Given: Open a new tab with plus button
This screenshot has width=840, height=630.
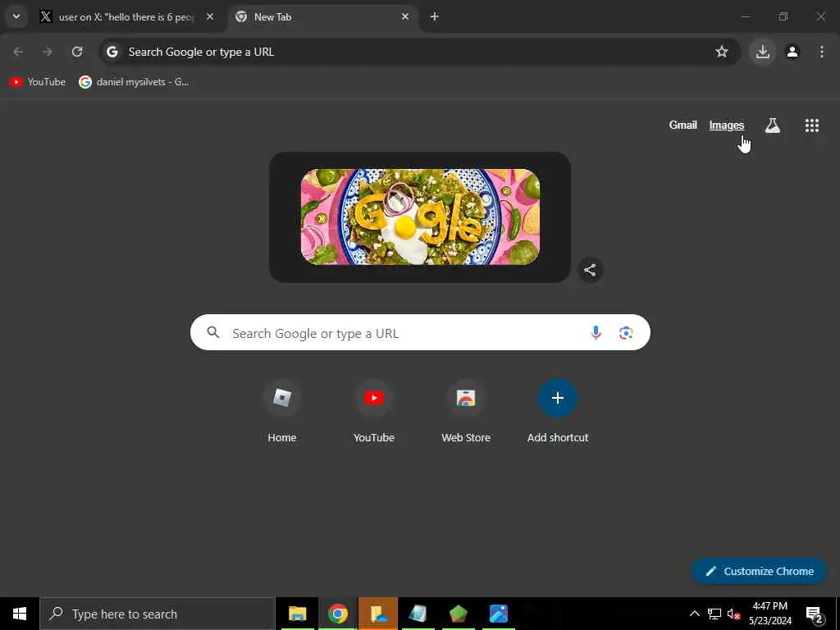Looking at the screenshot, I should point(435,16).
